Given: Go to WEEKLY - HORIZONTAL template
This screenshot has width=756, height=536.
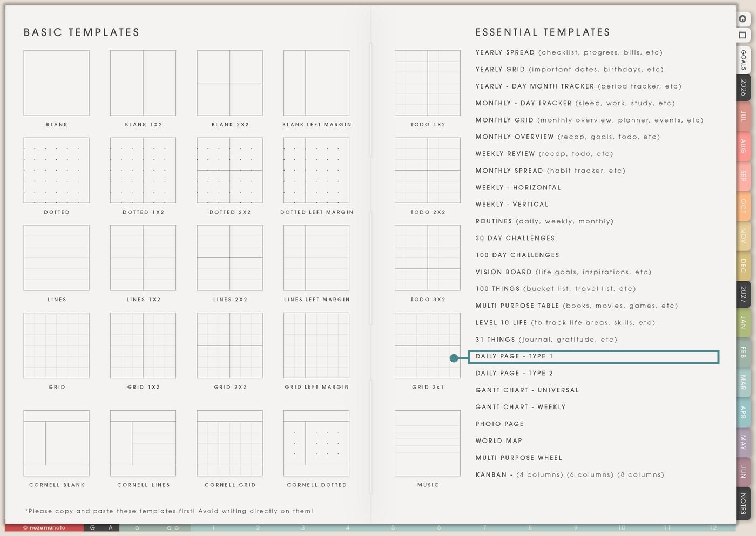Looking at the screenshot, I should [518, 188].
